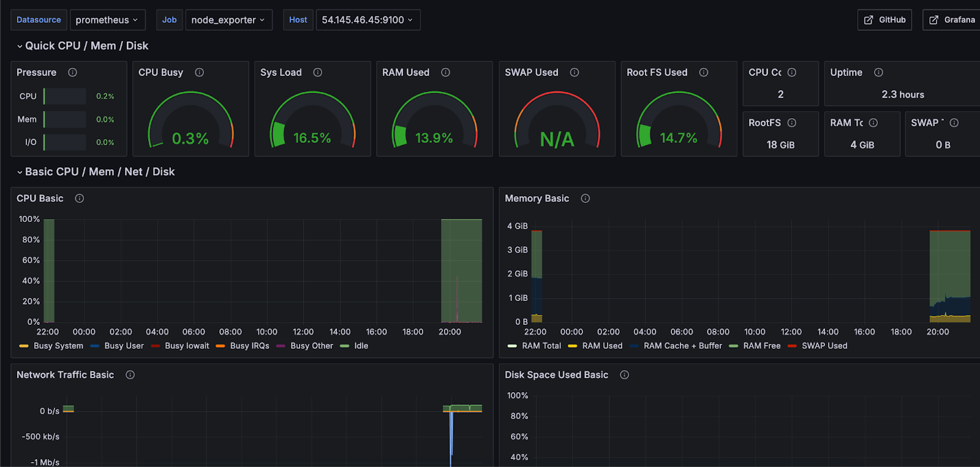The image size is (980, 467).
Task: Click the SWAP Used gauge showing N/A
Action: (557, 120)
